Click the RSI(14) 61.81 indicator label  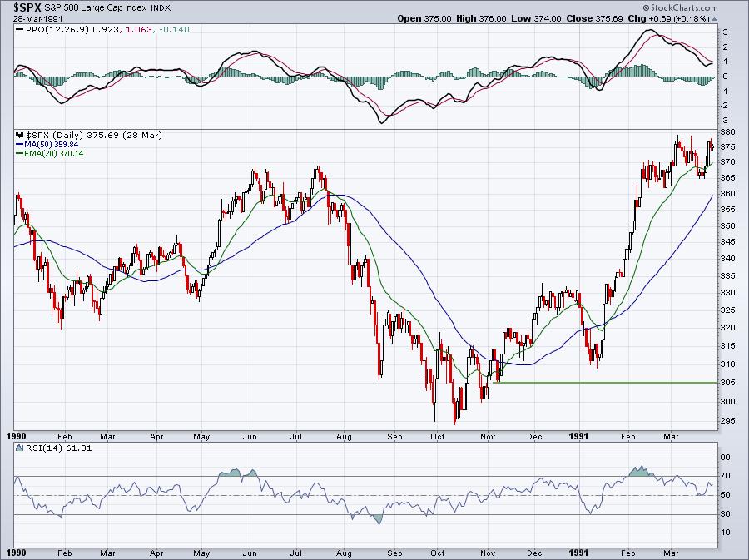tap(47, 448)
